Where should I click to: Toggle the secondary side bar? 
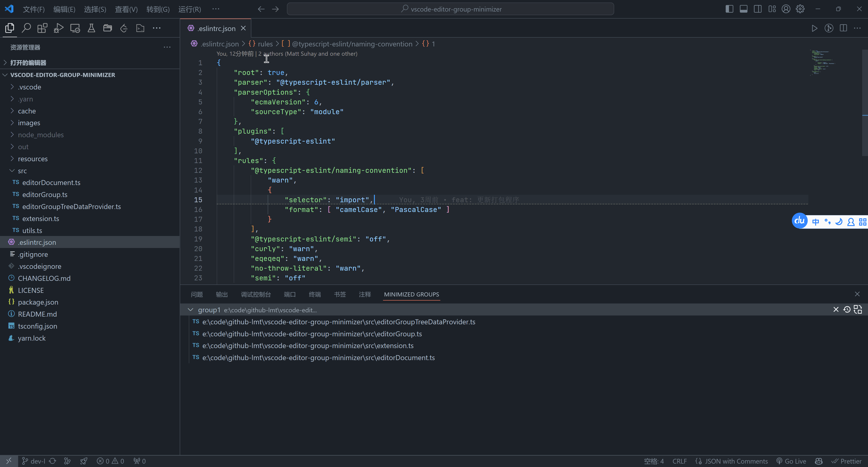757,9
